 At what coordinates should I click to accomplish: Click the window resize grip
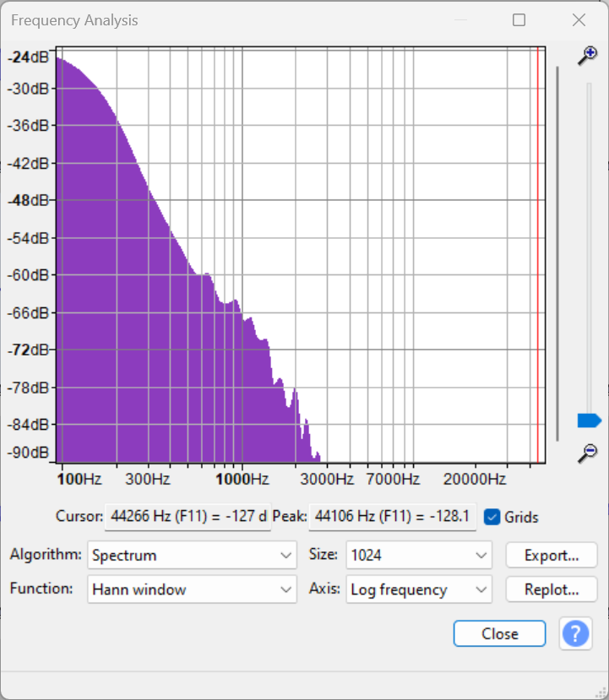coord(602,693)
